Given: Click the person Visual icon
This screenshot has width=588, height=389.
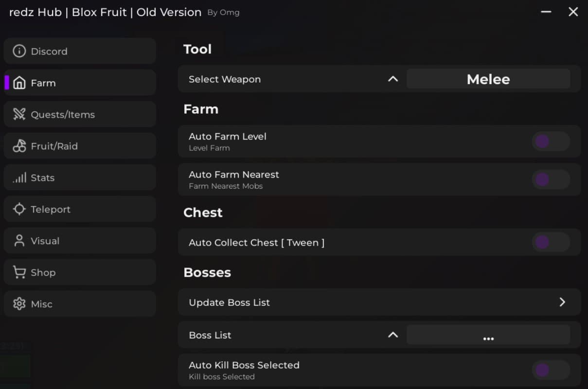Looking at the screenshot, I should [x=19, y=241].
